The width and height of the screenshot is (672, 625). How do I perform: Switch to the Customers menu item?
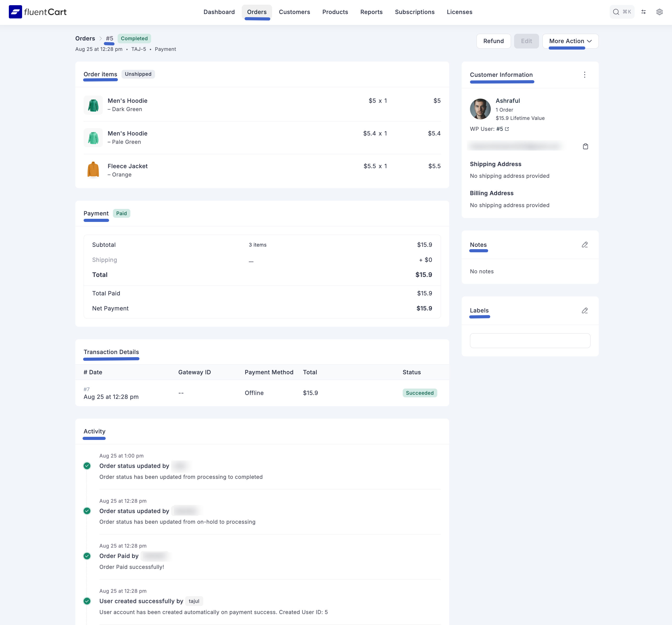(294, 12)
